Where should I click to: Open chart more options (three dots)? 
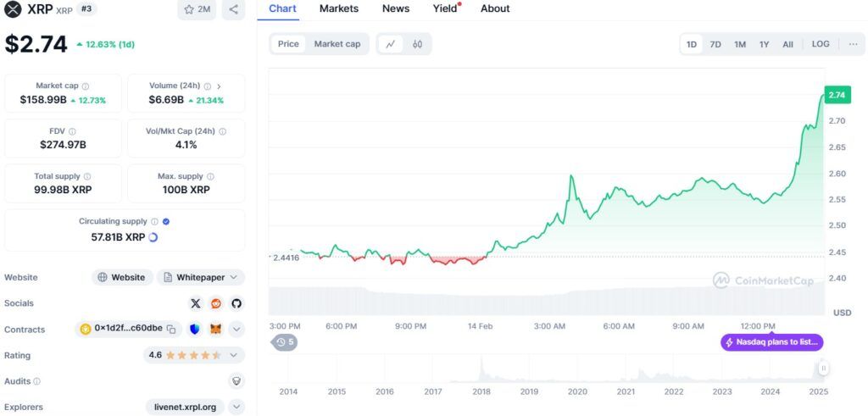coord(853,44)
